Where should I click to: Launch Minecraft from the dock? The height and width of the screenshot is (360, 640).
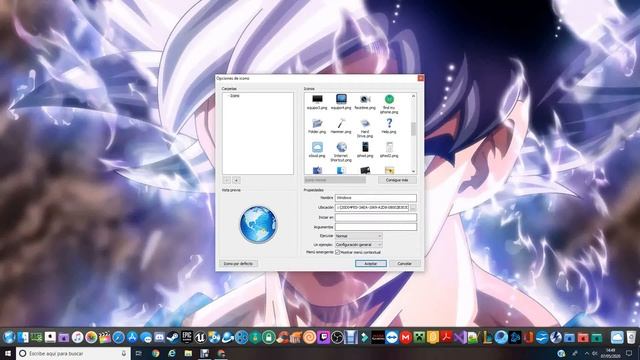[419, 337]
